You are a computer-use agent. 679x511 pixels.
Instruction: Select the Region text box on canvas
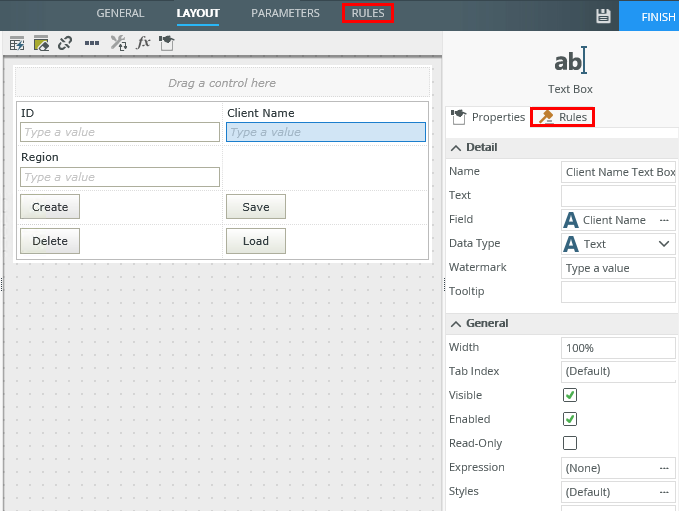click(120, 177)
